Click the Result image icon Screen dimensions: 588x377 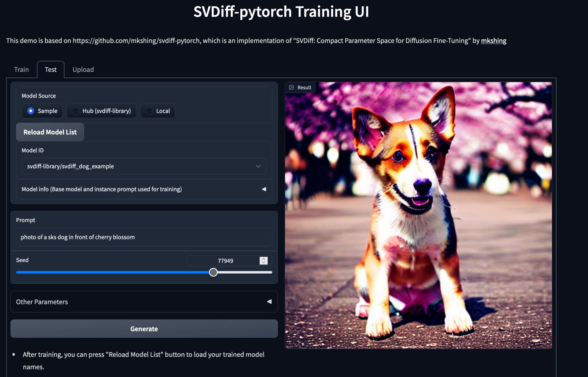(291, 87)
